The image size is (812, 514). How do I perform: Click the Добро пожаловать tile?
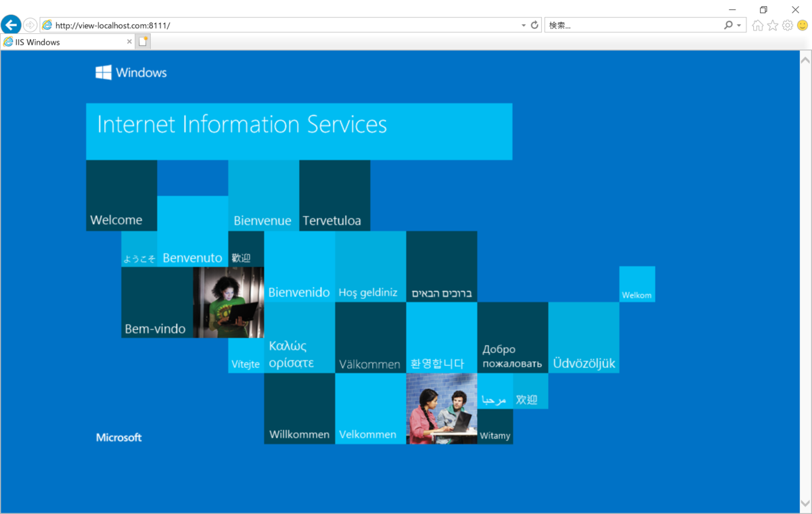[x=512, y=337]
